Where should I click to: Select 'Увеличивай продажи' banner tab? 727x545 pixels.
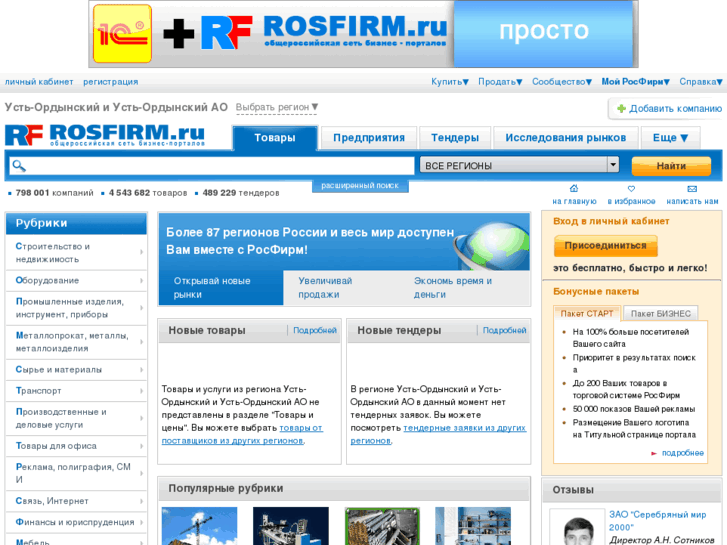[325, 288]
